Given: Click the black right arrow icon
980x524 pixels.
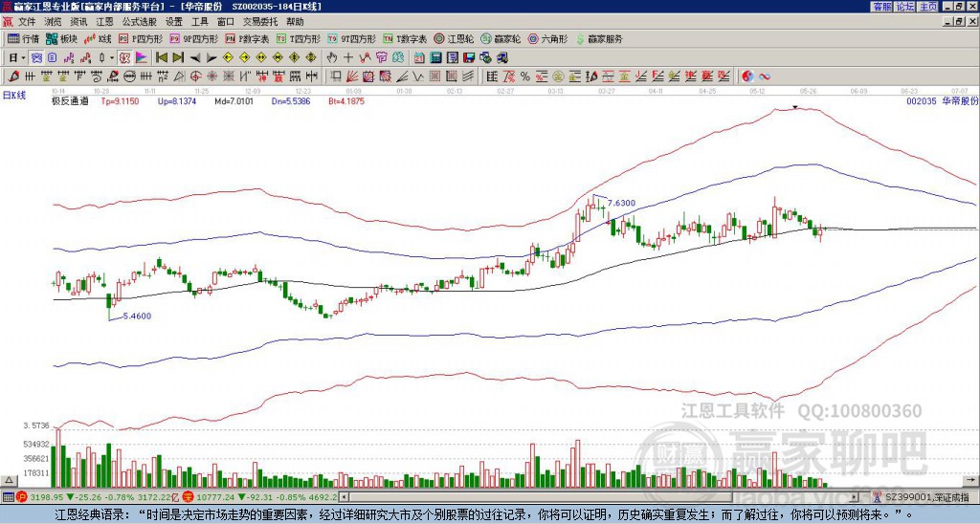Looking at the screenshot, I should click(212, 58).
